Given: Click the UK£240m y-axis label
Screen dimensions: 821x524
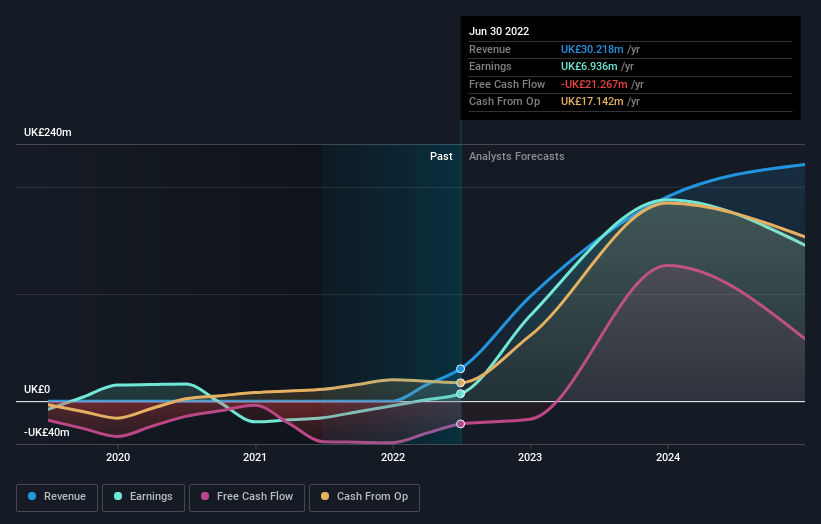Looking at the screenshot, I should pyautogui.click(x=48, y=132).
